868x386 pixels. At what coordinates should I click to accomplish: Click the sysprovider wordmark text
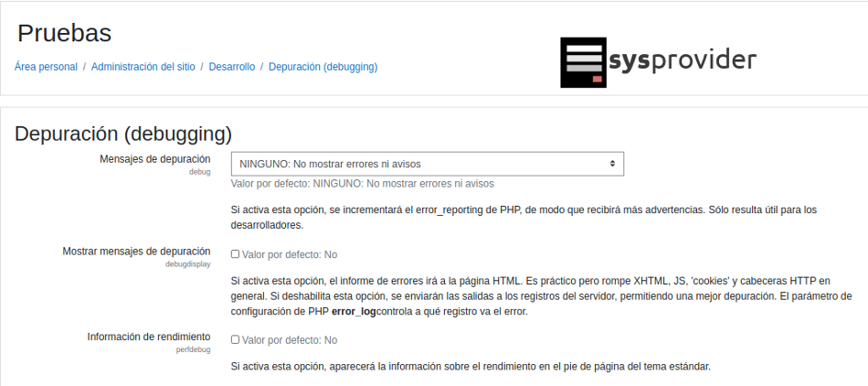pyautogui.click(x=682, y=61)
